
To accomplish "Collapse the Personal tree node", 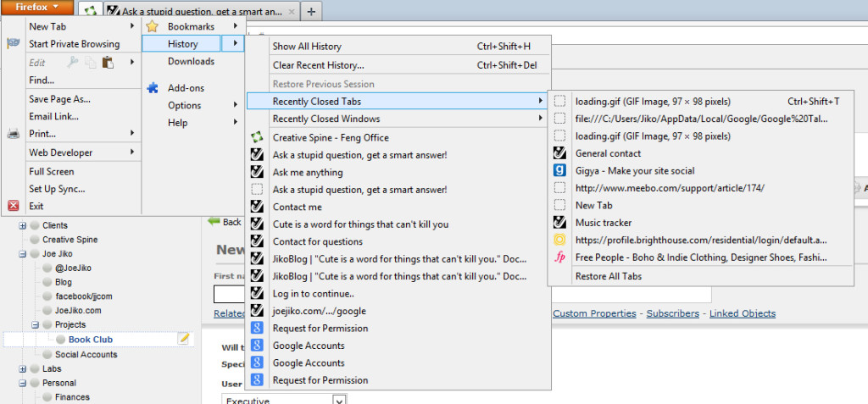I will click(23, 383).
